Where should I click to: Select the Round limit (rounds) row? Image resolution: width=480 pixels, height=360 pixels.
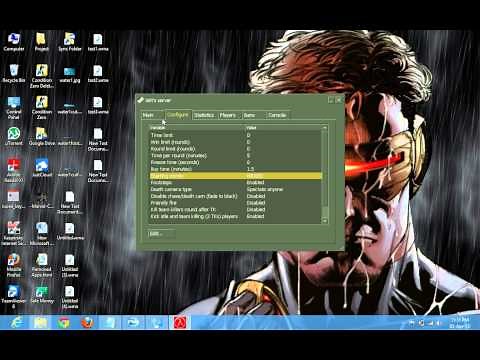point(235,149)
